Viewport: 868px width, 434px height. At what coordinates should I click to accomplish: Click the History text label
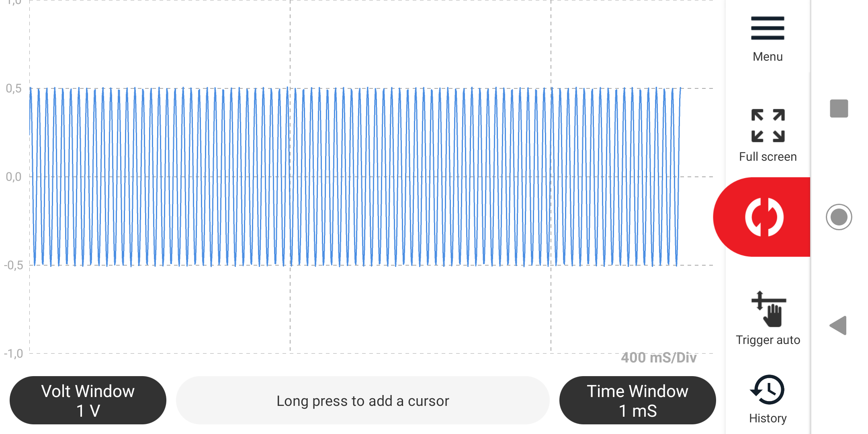[768, 418]
